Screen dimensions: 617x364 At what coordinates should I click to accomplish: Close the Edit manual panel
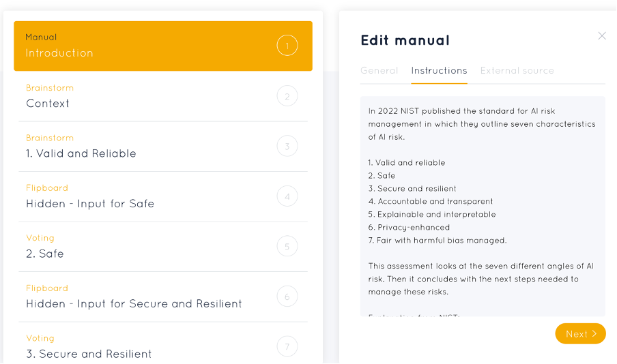602,36
